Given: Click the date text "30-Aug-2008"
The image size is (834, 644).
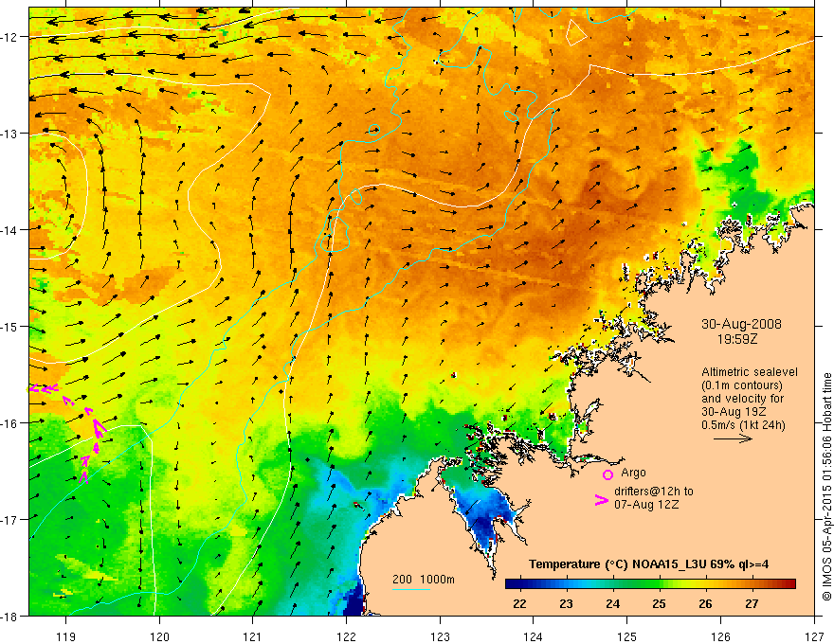Looking at the screenshot, I should pyautogui.click(x=741, y=324).
